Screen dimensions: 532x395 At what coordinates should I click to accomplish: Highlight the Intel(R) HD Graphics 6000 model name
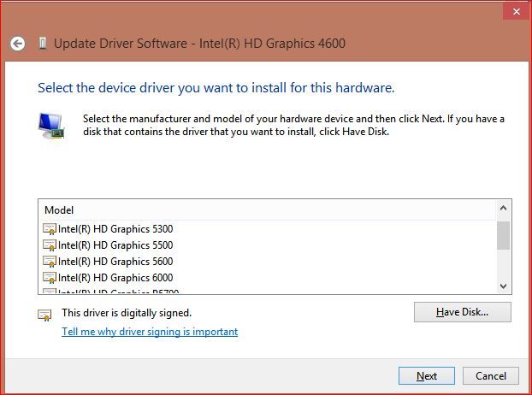[x=115, y=278]
